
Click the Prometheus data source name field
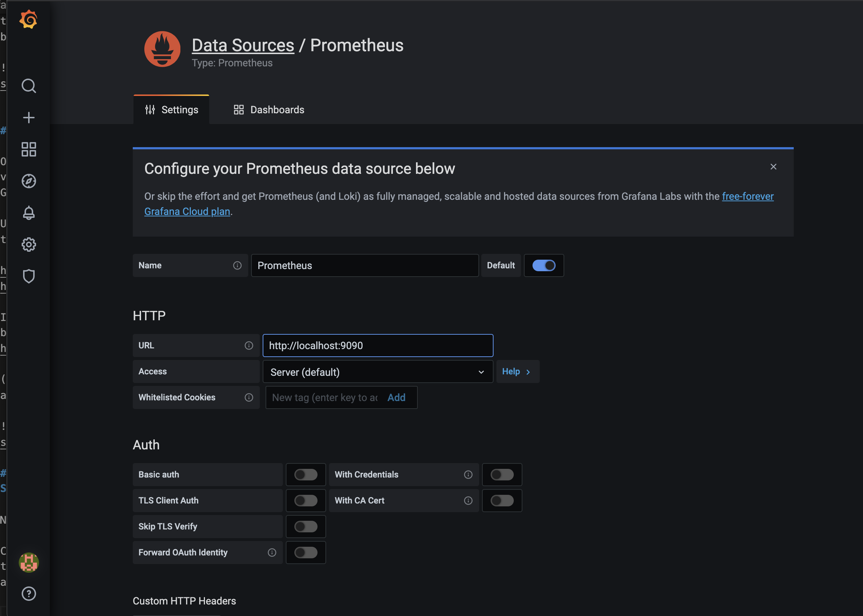click(365, 265)
